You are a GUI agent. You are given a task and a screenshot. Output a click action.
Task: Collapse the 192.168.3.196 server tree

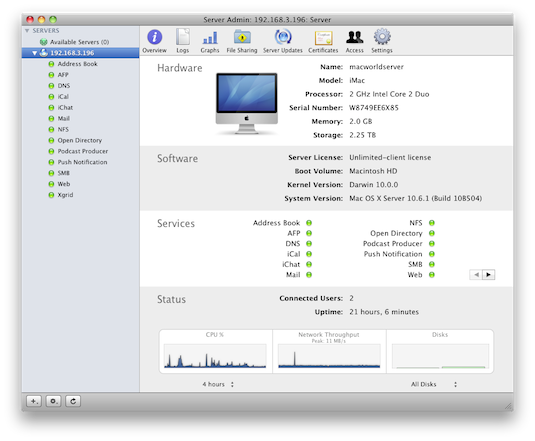[x=34, y=53]
